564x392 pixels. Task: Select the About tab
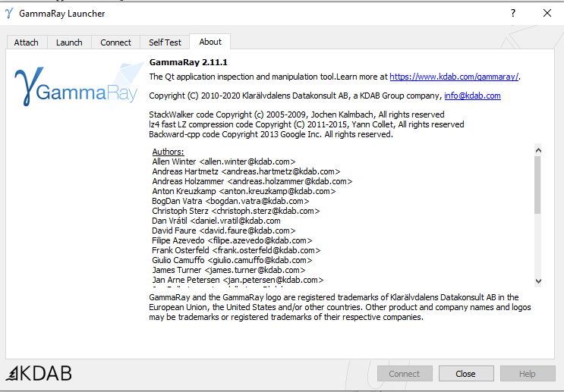click(210, 42)
